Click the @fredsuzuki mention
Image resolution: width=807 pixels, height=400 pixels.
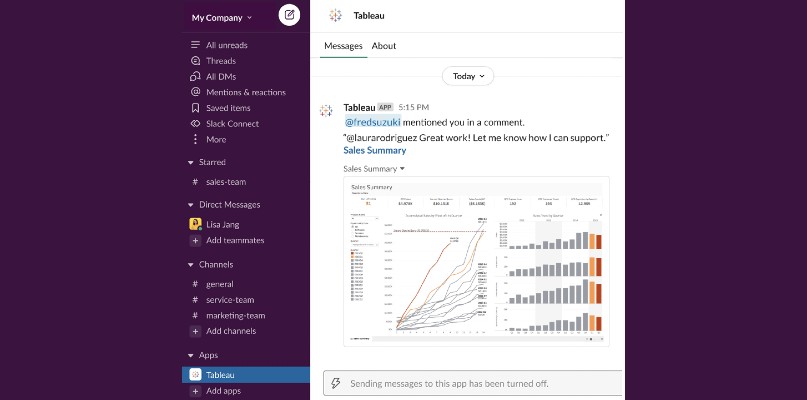click(x=373, y=123)
